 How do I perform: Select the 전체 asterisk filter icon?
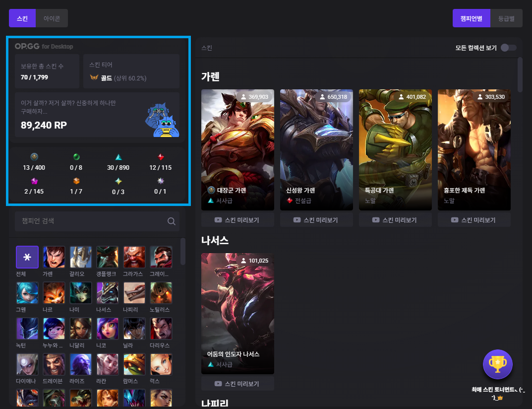(x=27, y=257)
